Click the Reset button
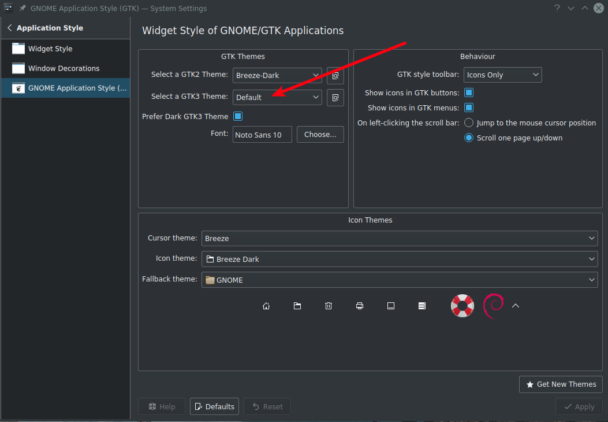 click(x=267, y=406)
